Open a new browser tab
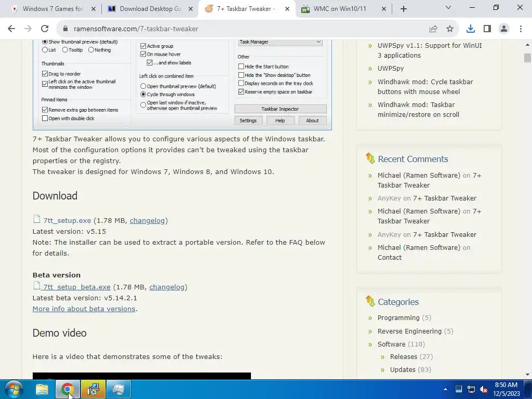The height and width of the screenshot is (399, 532). pos(403,9)
